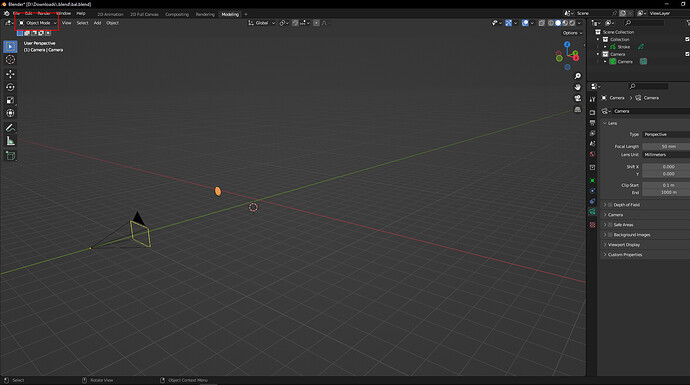This screenshot has width=690, height=385.
Task: Click the Z axis on navigation gizmo
Action: click(x=567, y=44)
